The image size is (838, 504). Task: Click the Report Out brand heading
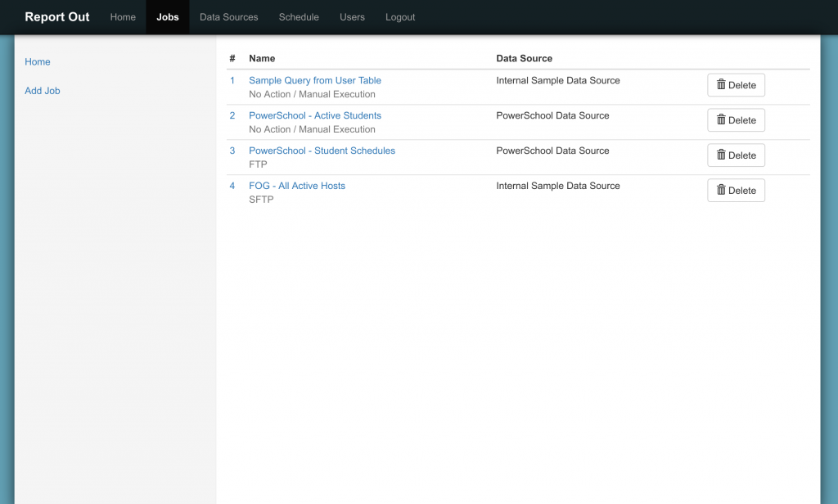click(x=56, y=16)
